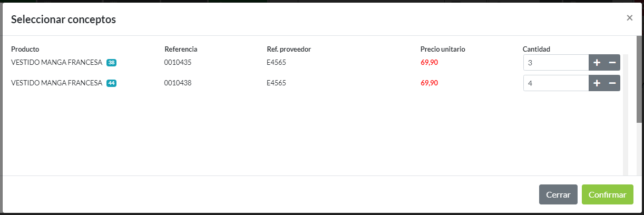Click the red price in the size 44 row

coord(429,83)
